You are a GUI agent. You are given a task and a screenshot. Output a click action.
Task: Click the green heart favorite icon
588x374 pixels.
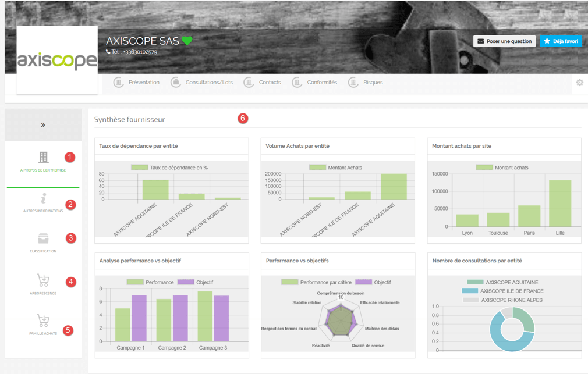click(187, 41)
